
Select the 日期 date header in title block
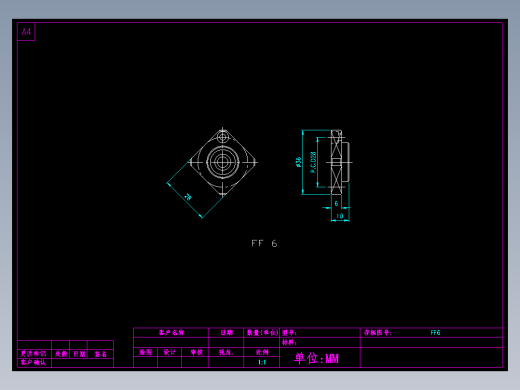click(x=226, y=333)
